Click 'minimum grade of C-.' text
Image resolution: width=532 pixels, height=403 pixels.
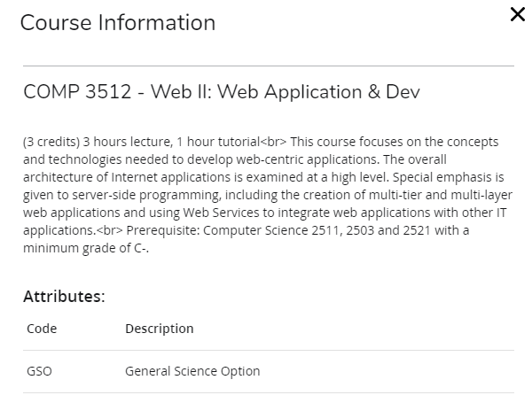(86, 249)
